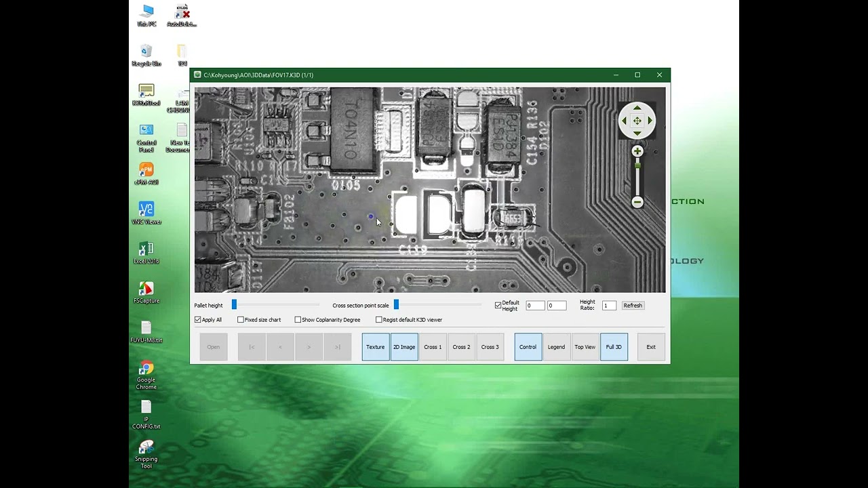Select the Cross 1 button
868x488 pixels.
coord(433,347)
